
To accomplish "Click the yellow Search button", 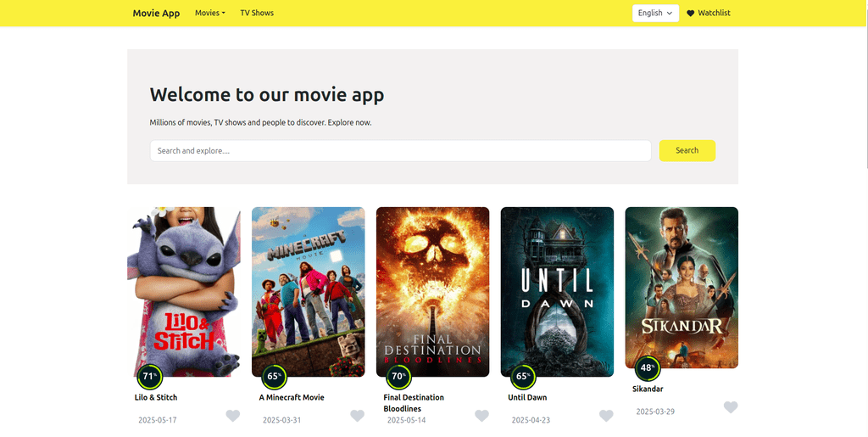I will point(687,151).
